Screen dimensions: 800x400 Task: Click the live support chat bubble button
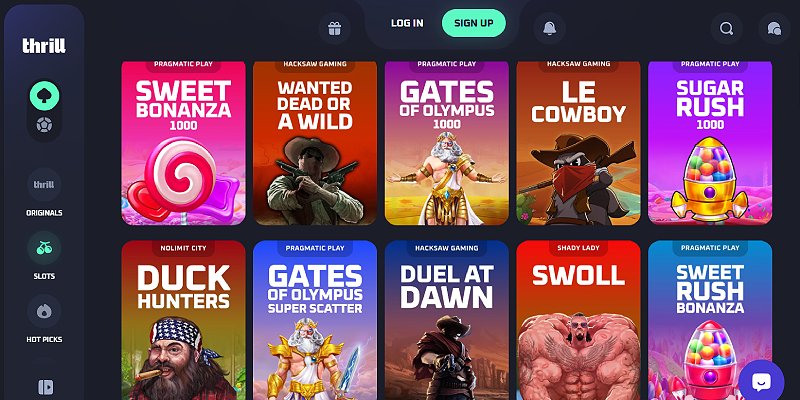761,380
